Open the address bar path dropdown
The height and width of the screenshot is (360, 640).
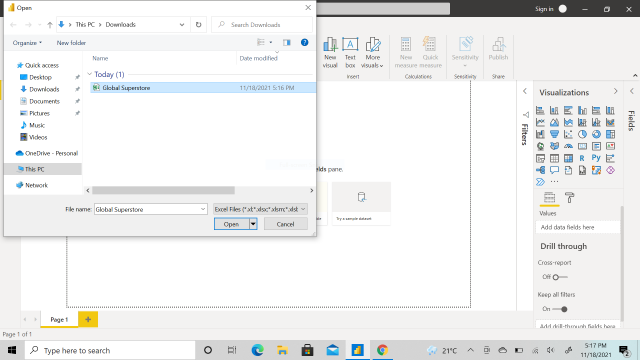point(182,25)
